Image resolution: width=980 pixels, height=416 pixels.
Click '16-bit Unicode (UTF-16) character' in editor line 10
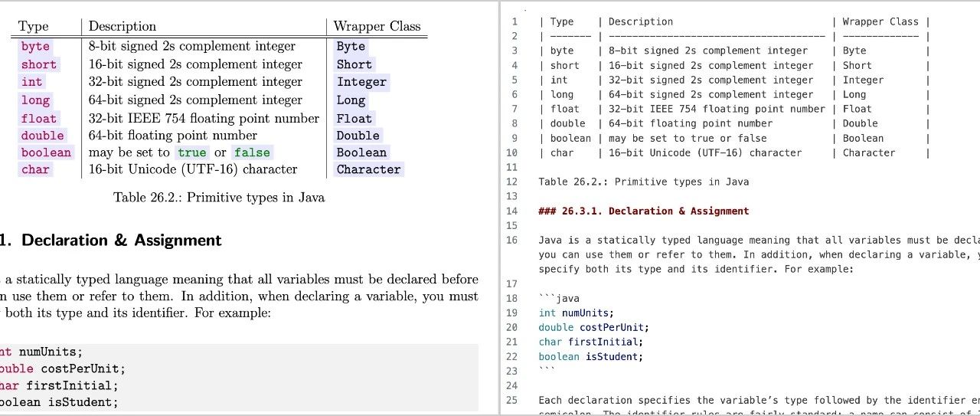[x=705, y=152]
